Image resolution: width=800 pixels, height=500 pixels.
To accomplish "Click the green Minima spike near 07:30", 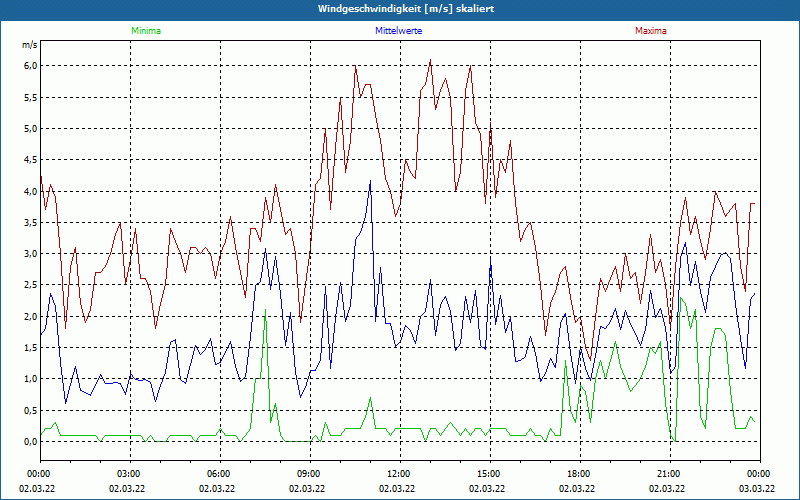I will 265,310.
